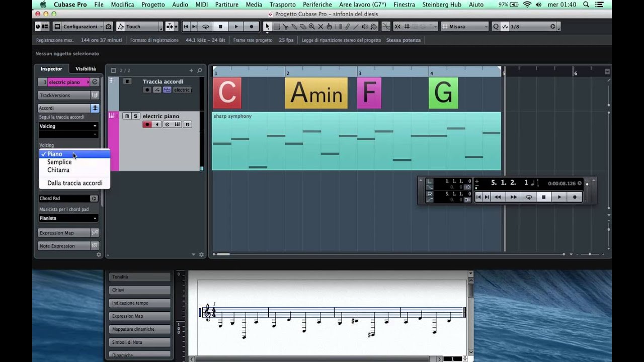This screenshot has height=362, width=644.
Task: Click Record in the floating transport panel
Action: [x=575, y=197]
